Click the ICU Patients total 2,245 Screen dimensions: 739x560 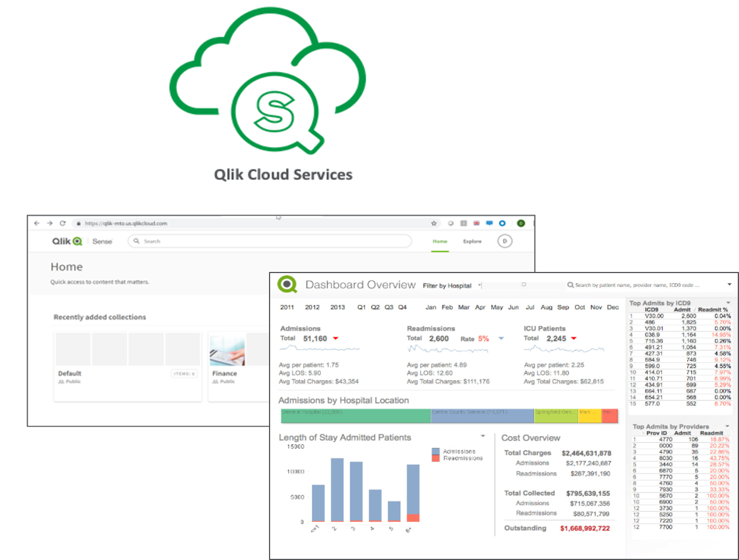pyautogui.click(x=556, y=339)
